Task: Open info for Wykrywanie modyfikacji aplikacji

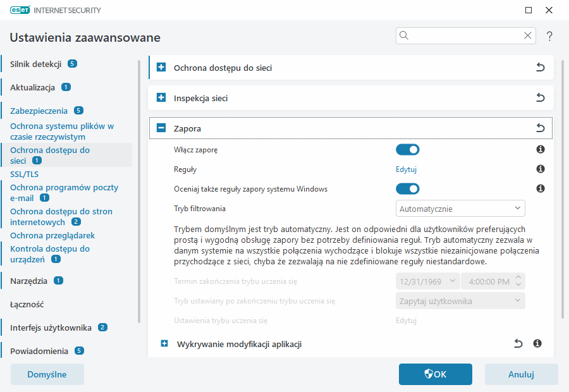Action: pos(537,343)
